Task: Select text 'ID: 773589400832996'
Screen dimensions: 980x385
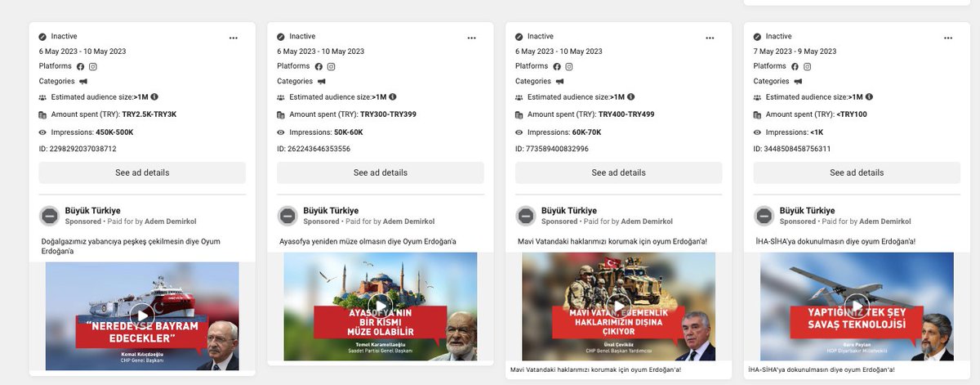Action: click(x=552, y=149)
